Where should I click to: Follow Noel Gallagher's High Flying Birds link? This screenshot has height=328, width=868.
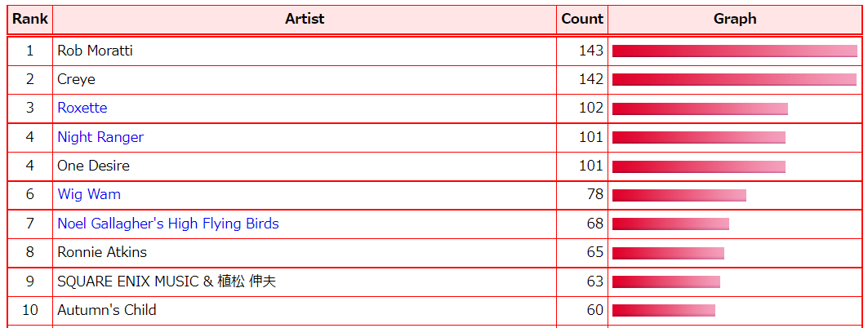pyautogui.click(x=167, y=224)
